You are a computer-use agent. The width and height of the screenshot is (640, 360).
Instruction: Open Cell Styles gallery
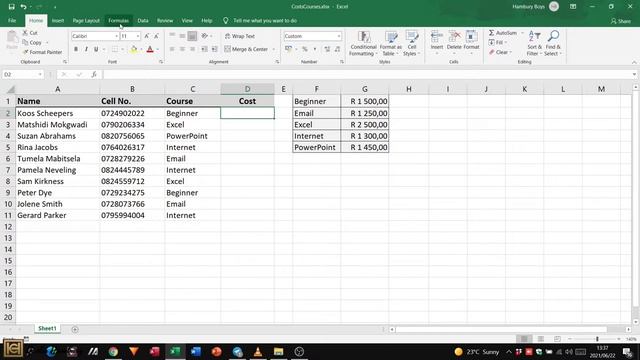coord(411,43)
